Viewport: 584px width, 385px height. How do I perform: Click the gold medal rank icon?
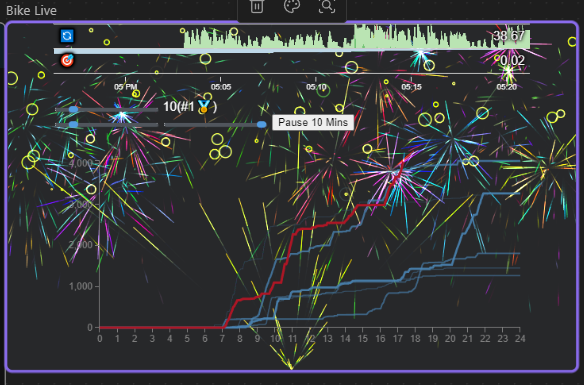point(204,106)
